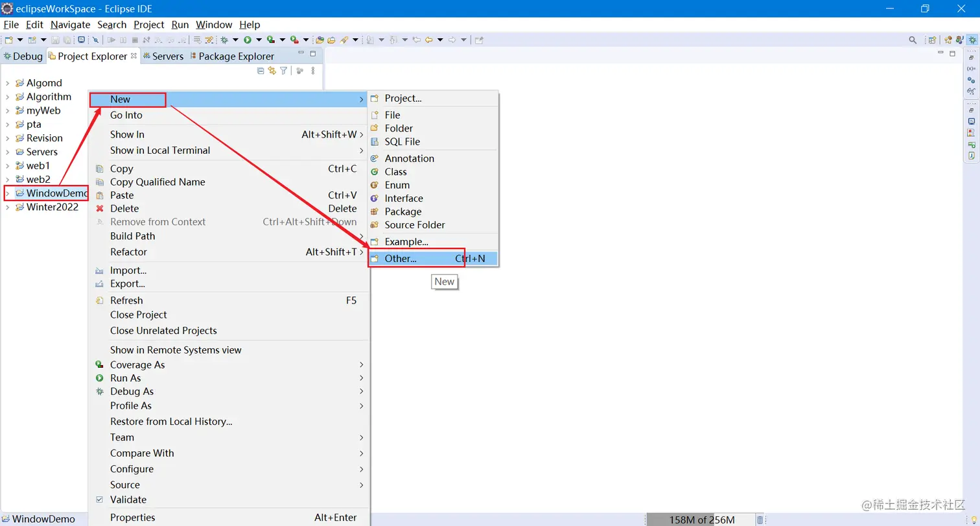The image size is (980, 526).
Task: Toggle Skip All Breakpoints in toolbar
Action: (95, 40)
